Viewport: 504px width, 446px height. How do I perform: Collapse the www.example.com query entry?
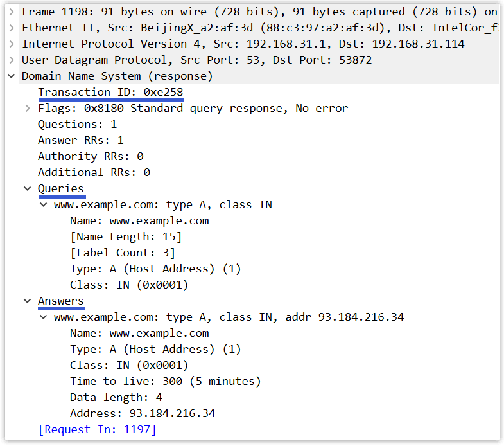pyautogui.click(x=44, y=204)
